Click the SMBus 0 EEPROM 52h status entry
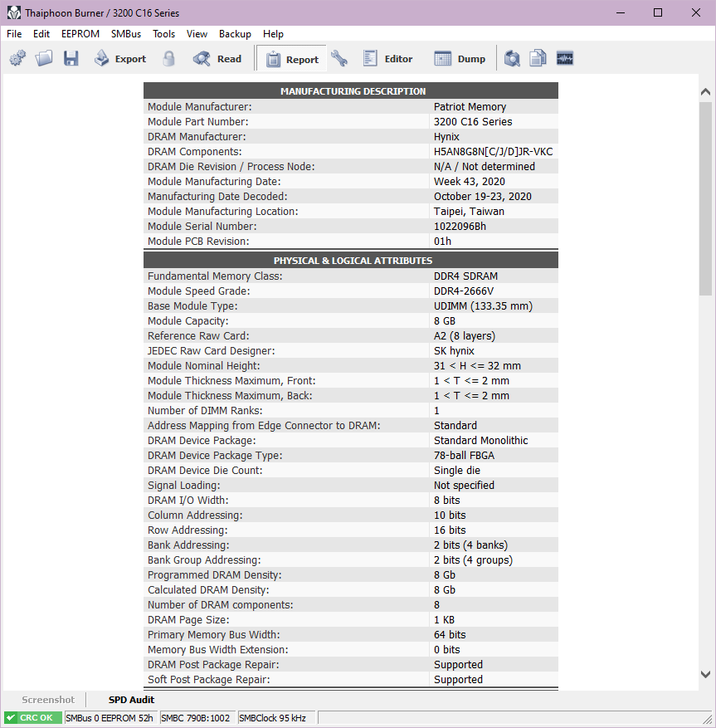The width and height of the screenshot is (716, 728). click(x=110, y=718)
